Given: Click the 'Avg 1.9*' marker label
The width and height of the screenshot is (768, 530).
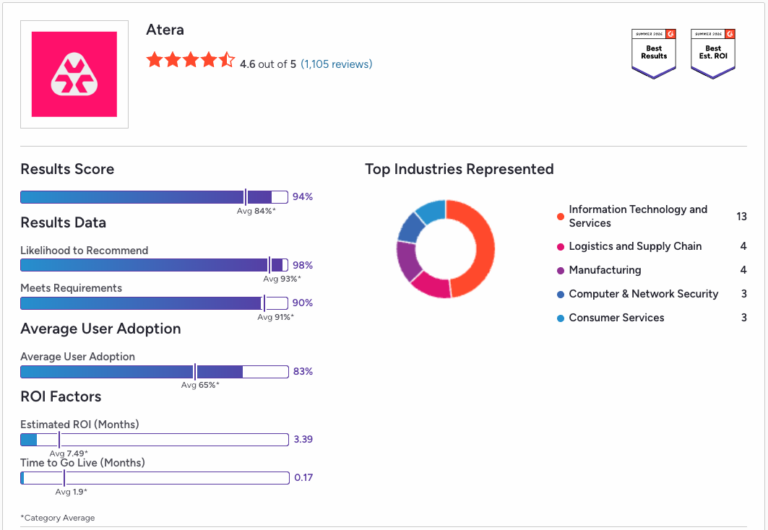Looking at the screenshot, I should [x=71, y=492].
